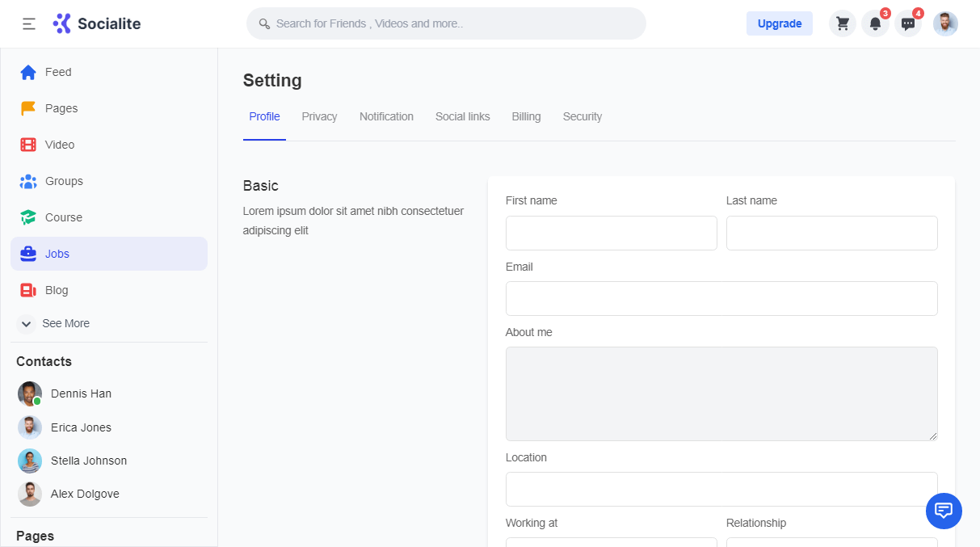Open user profile avatar menu

click(945, 23)
